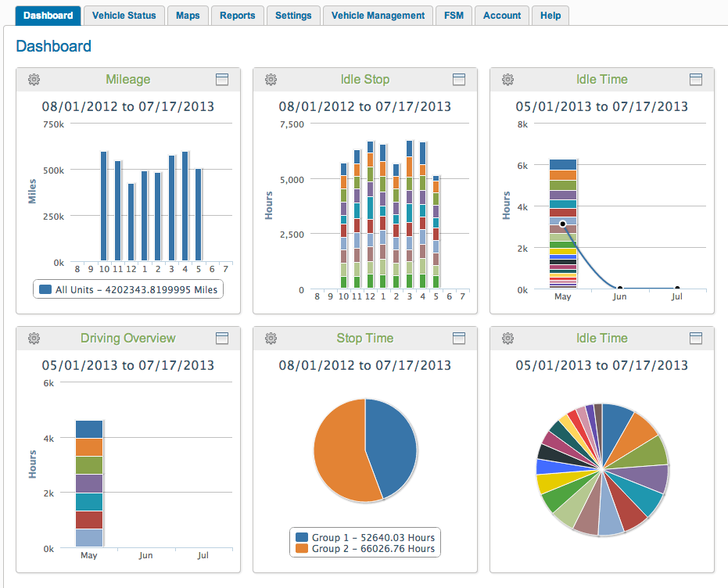Viewport: 728px width, 588px height.
Task: Click the Stop Time widget gear icon
Action: [271, 339]
